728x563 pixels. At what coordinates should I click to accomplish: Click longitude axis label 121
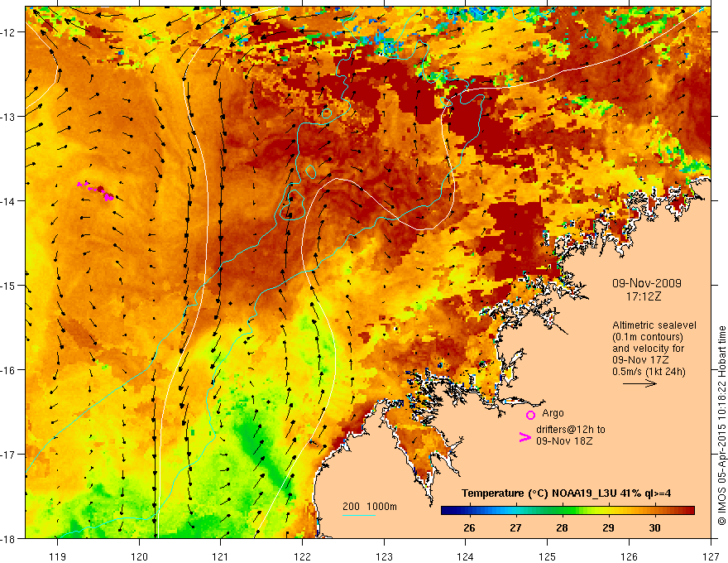221,556
